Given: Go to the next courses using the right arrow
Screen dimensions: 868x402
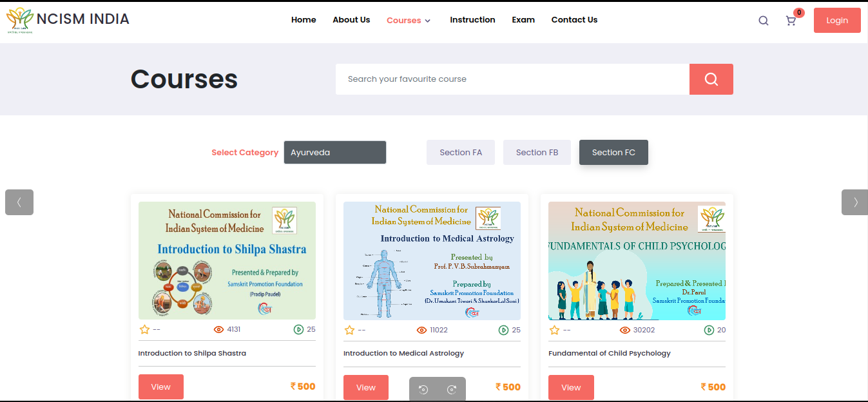Looking at the screenshot, I should (x=855, y=202).
